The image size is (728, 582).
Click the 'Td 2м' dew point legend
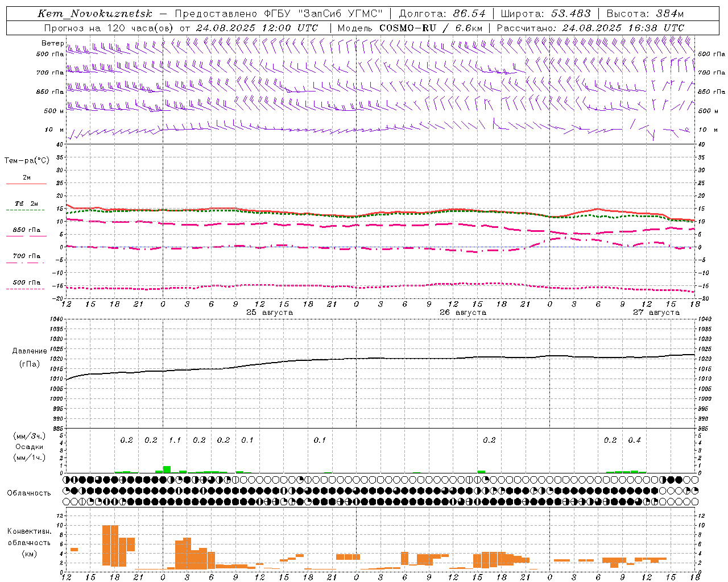27,203
